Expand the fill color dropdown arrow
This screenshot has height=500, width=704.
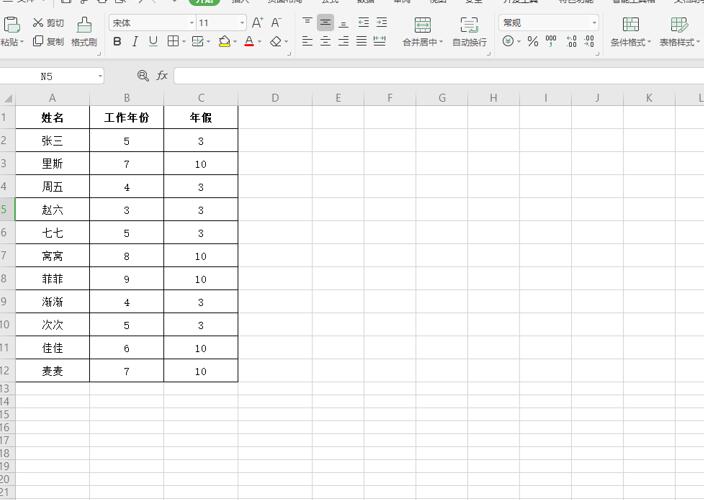click(x=235, y=42)
